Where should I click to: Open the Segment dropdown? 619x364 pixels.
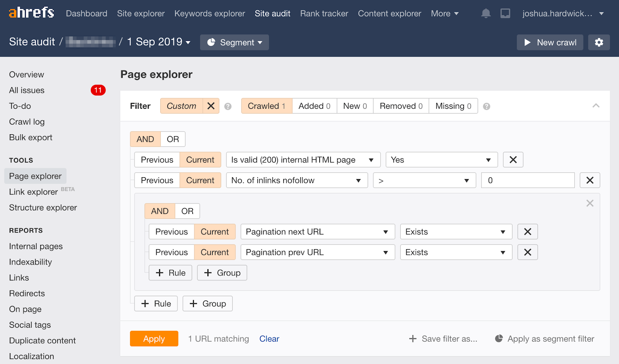(x=234, y=43)
